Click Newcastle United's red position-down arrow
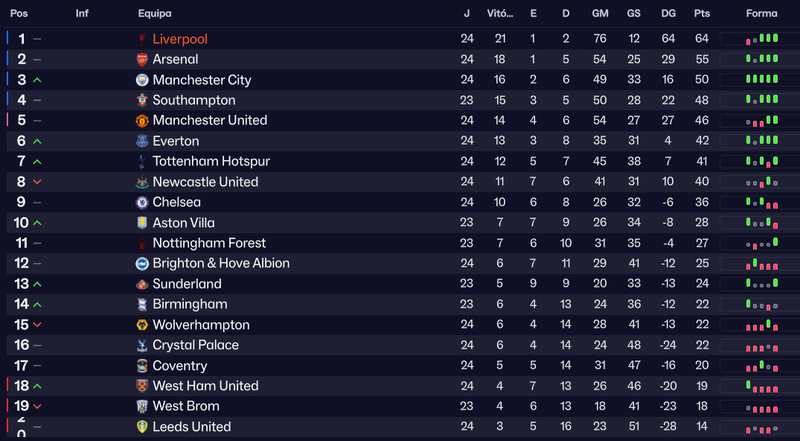 click(x=37, y=182)
